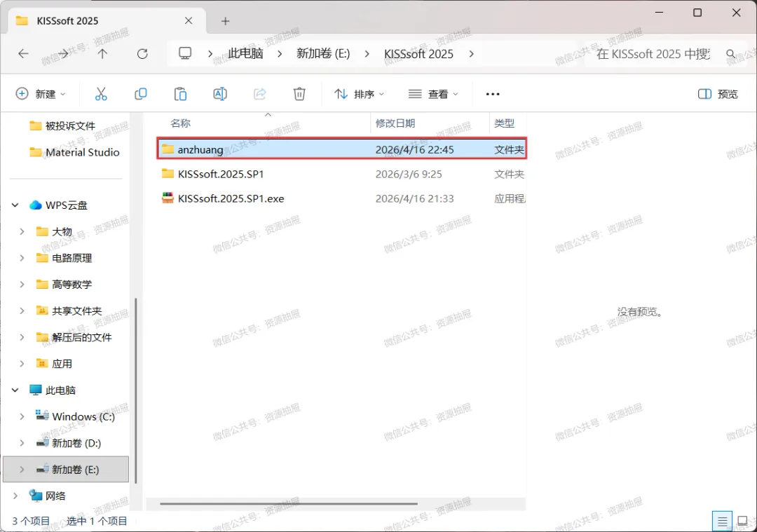Click chevron after 此电脑 in address bar
Image resolution: width=757 pixels, height=532 pixels.
[x=280, y=53]
